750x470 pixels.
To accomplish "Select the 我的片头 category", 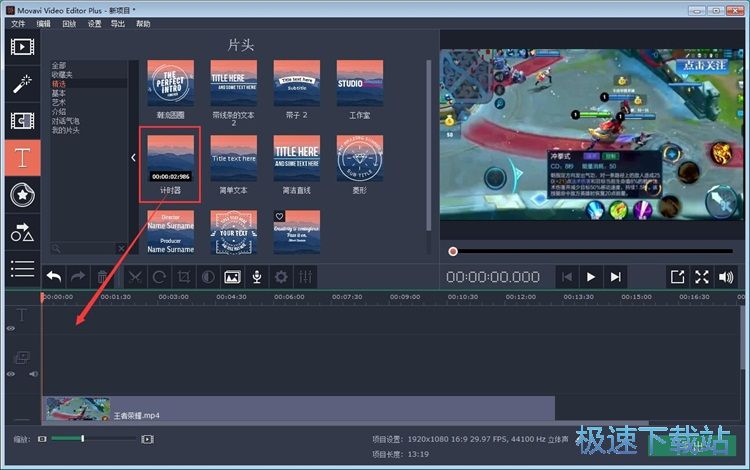I will [x=66, y=130].
